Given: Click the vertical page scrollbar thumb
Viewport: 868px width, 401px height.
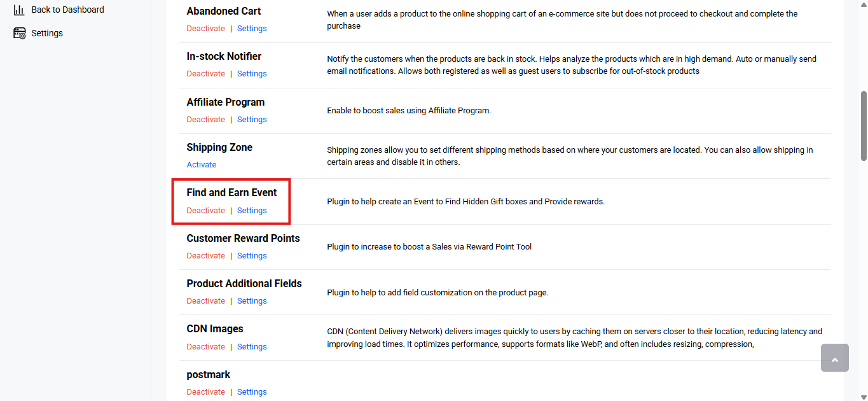Looking at the screenshot, I should click(x=864, y=125).
